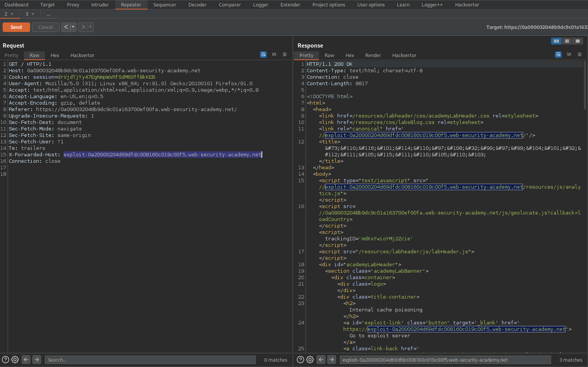The width and height of the screenshot is (588, 367).
Task: Set top-bottom layout view
Action: (x=567, y=41)
